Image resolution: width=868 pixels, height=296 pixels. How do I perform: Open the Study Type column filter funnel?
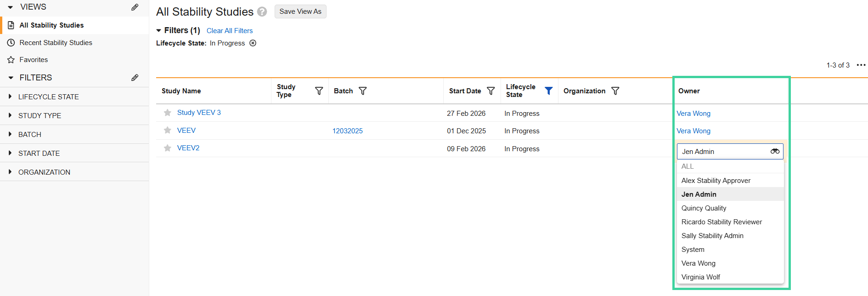pyautogui.click(x=319, y=91)
